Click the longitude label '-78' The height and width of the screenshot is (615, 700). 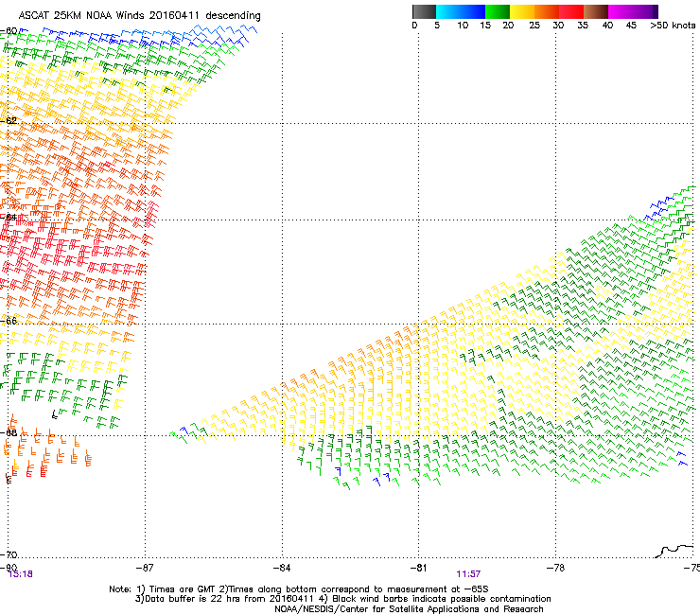tap(555, 568)
